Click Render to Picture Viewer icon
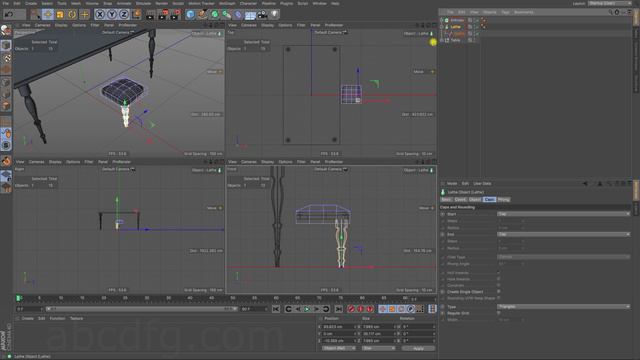This screenshot has width=640, height=360. click(163, 15)
